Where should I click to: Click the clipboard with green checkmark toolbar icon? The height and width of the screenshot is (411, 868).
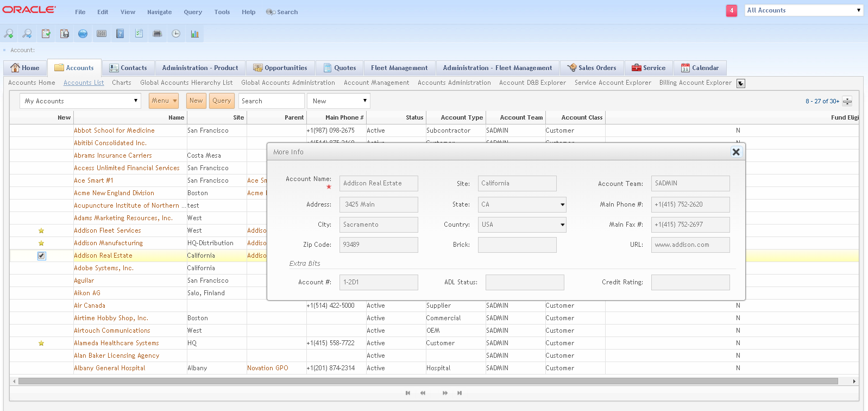(x=46, y=34)
